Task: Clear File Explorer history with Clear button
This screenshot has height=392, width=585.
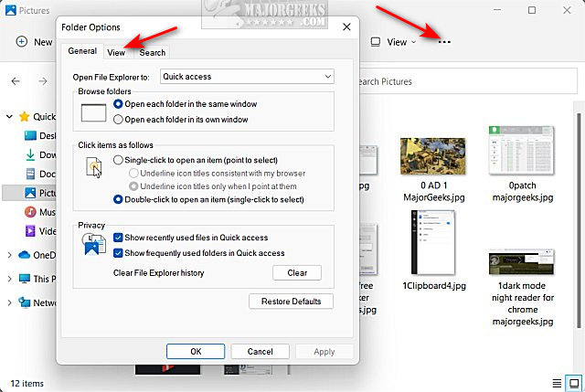Action: click(297, 272)
